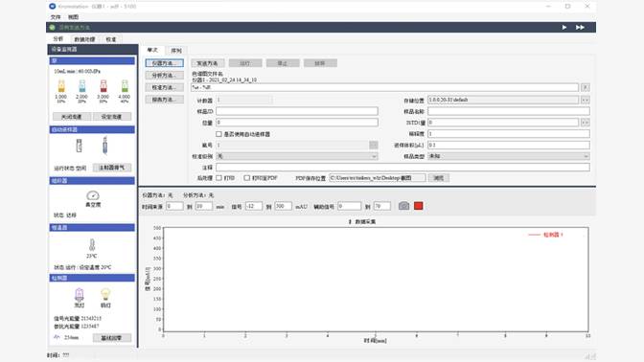
Task: Tick the 打印 print checkbox
Action: pyautogui.click(x=218, y=178)
